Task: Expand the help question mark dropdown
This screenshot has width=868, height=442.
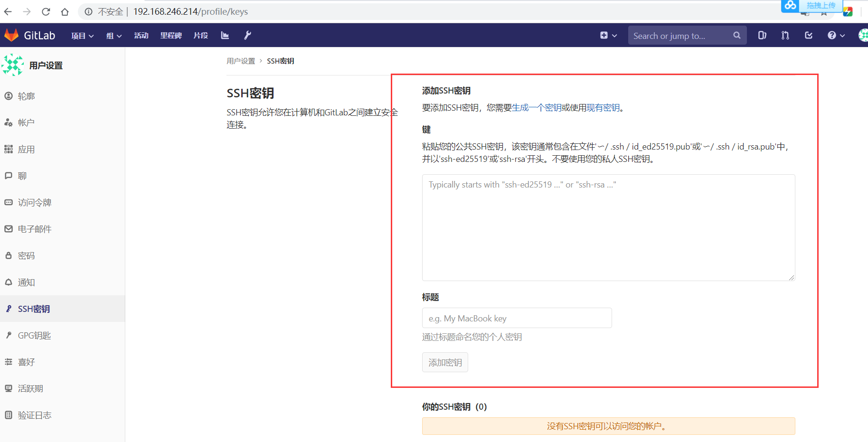Action: click(836, 35)
